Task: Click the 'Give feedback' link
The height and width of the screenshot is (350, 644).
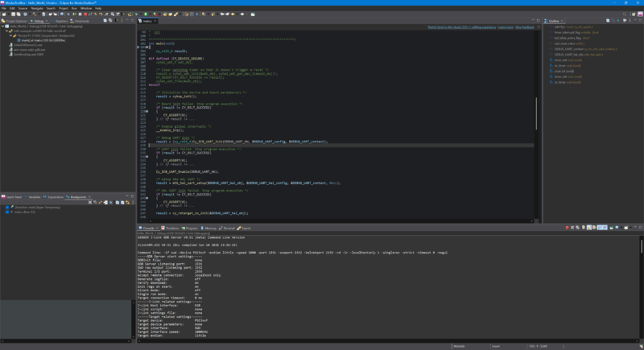Action: coord(525,27)
